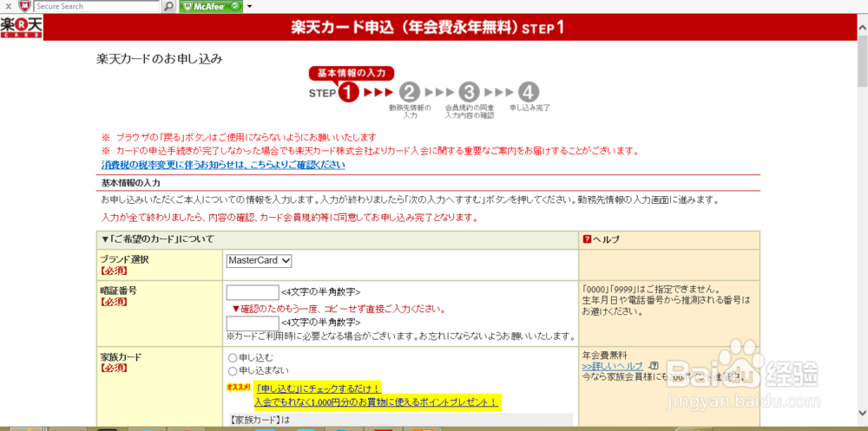The width and height of the screenshot is (868, 431).
Task: Click the Rakuten Card logo
Action: pyautogui.click(x=21, y=27)
